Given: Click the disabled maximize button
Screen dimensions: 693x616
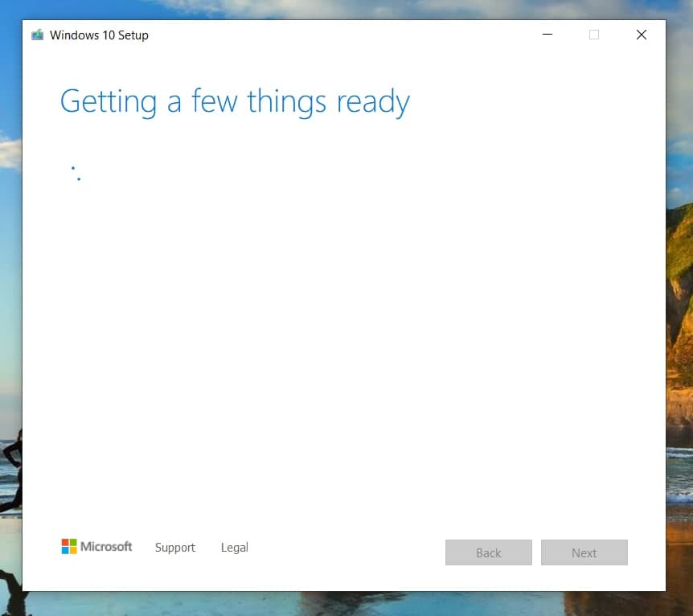Looking at the screenshot, I should pos(594,35).
